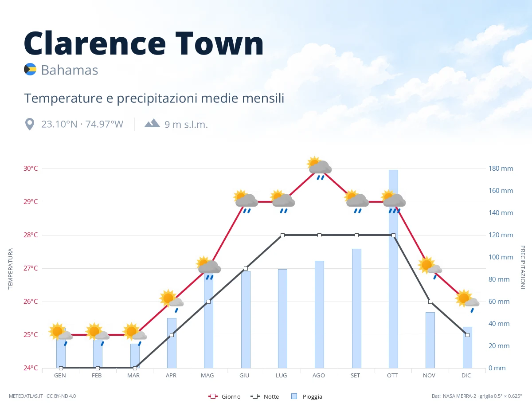Click the mountain elevation icon
This screenshot has width=532, height=408.
pyautogui.click(x=152, y=123)
